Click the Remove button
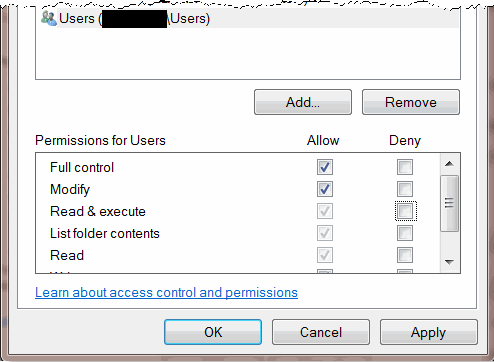The width and height of the screenshot is (494, 362). [x=411, y=102]
